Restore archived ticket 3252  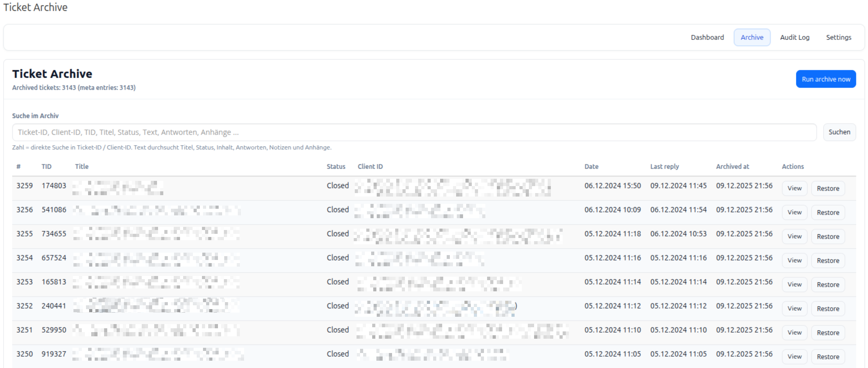pyautogui.click(x=828, y=309)
